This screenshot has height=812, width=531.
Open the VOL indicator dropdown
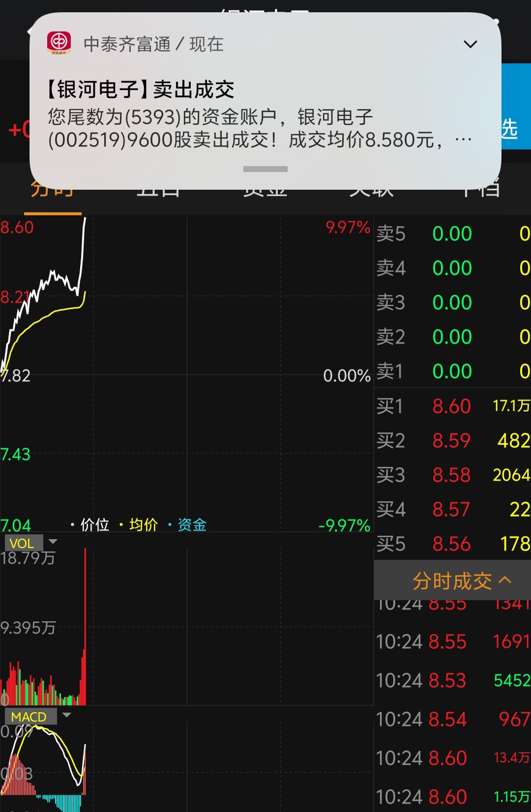pos(31,543)
